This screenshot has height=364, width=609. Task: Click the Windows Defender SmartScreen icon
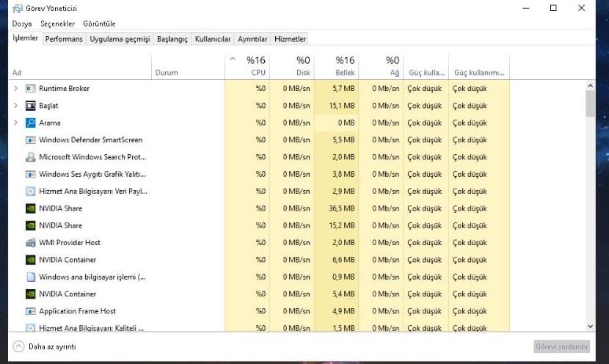coord(30,140)
